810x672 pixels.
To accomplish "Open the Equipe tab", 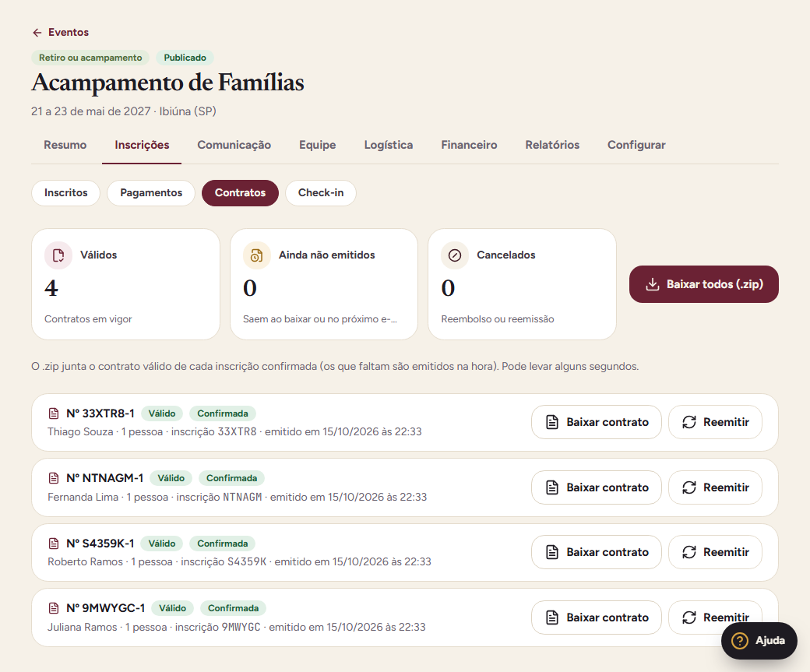I will tap(317, 145).
